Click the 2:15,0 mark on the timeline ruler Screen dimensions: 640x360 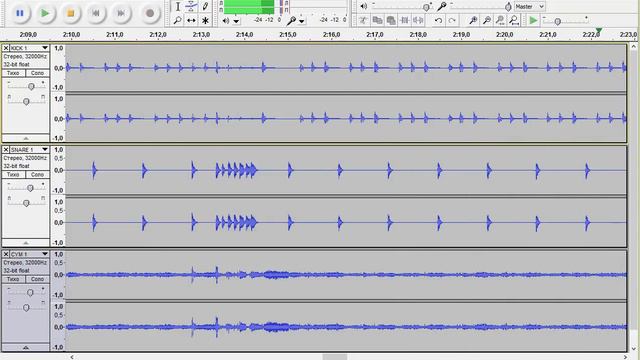[x=288, y=35]
